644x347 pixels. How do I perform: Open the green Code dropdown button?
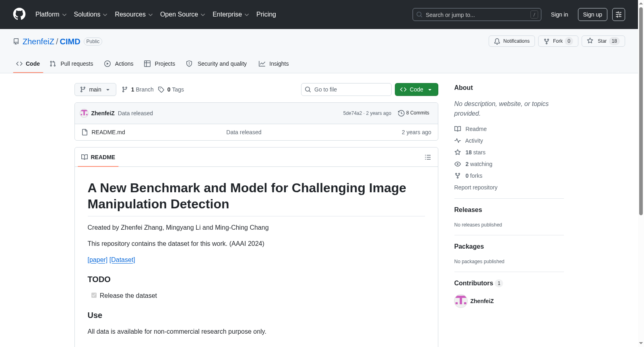tap(417, 89)
